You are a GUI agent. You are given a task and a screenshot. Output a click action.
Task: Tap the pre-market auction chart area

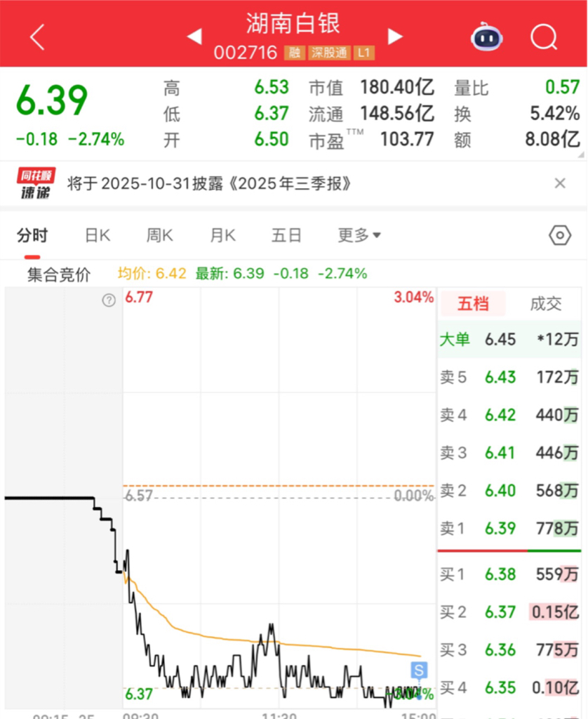tap(63, 498)
